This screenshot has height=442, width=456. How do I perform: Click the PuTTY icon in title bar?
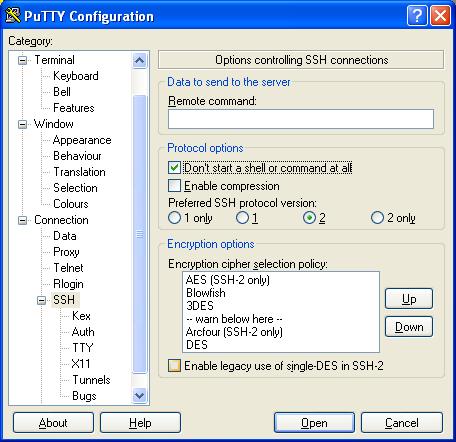(13, 15)
